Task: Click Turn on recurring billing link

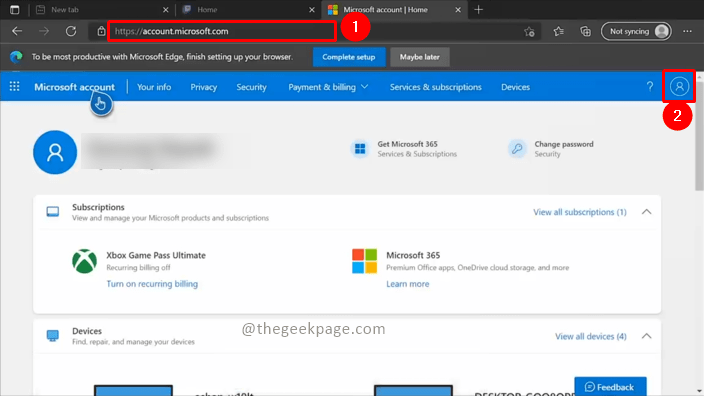Action: (152, 284)
